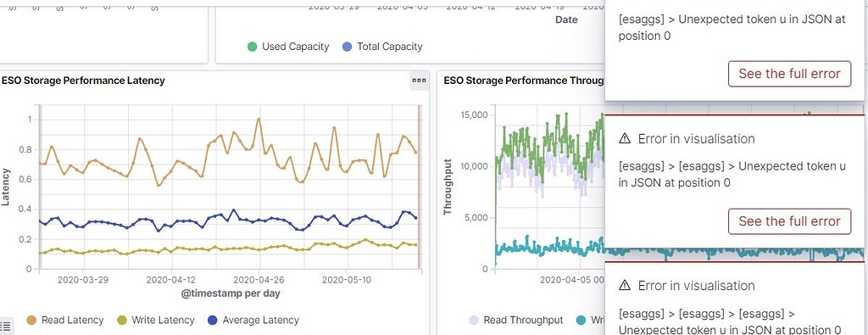This screenshot has height=335, width=868.
Task: Click warning icon in the bottom error toast
Action: click(625, 286)
